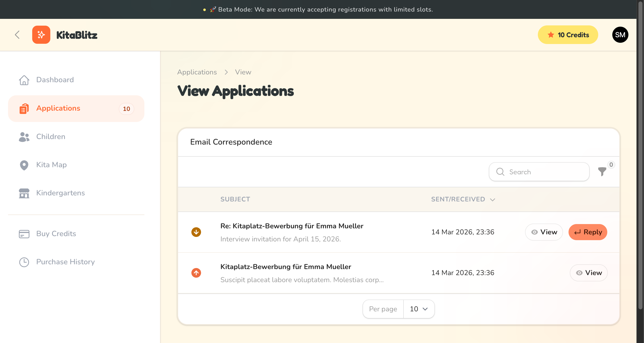Screen dimensions: 644x343
Task: Click the Search input field
Action: (543, 172)
